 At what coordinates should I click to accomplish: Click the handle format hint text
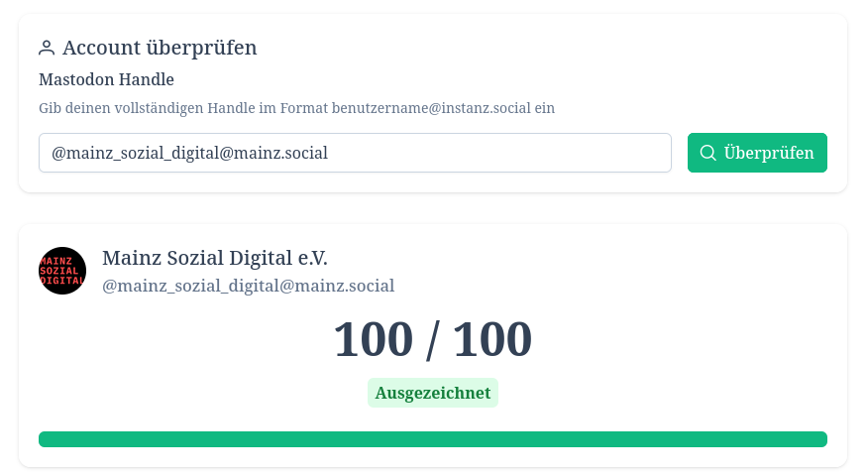[x=296, y=107]
